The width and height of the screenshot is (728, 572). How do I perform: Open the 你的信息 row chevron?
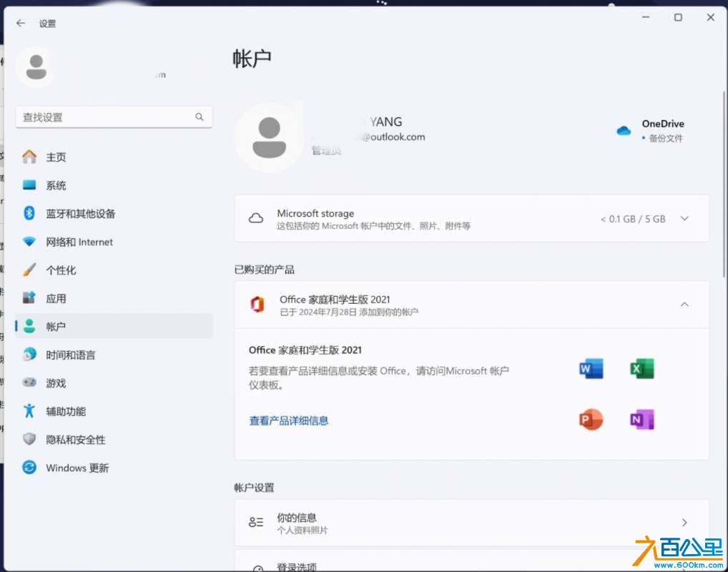684,523
